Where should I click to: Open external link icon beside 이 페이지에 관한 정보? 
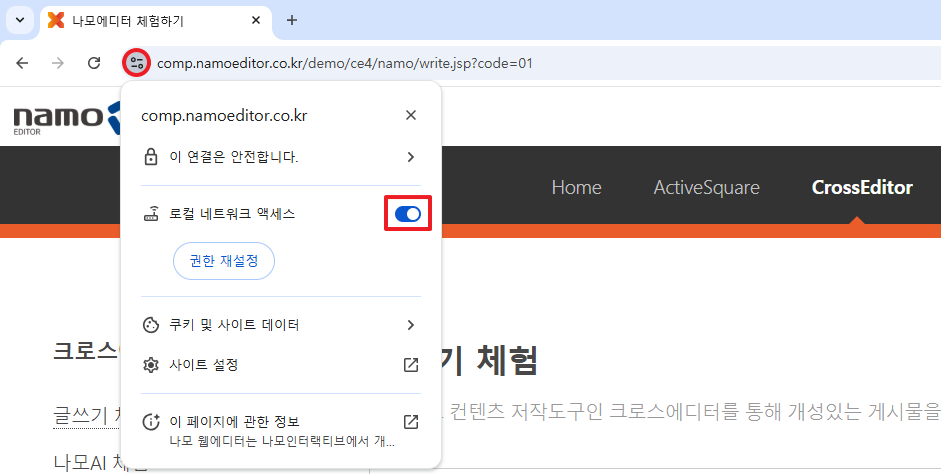coord(410,421)
